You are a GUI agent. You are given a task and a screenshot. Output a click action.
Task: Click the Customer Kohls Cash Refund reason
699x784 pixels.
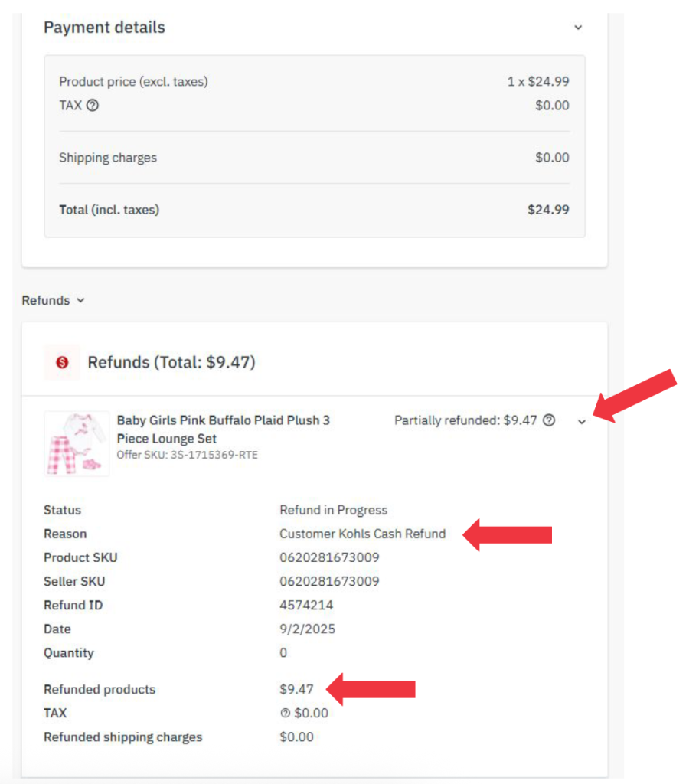click(x=362, y=534)
